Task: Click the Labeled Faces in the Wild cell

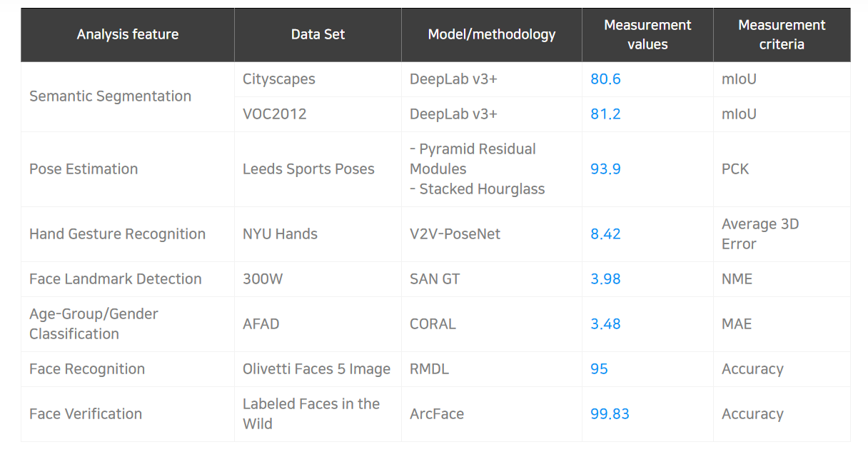Action: [x=311, y=413]
